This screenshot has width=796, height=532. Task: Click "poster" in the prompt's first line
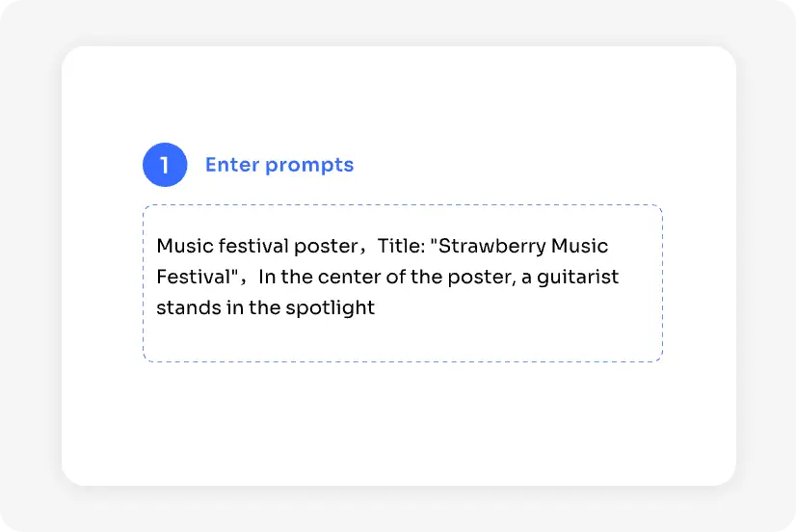326,247
